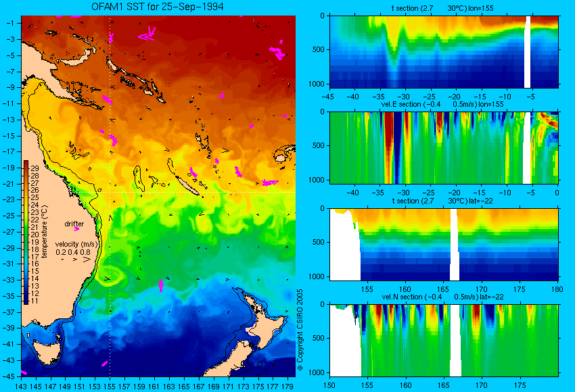Click the "-23" latitude tick on the SST map's left axis
Screen dimensions: 575x392
pos(7,199)
